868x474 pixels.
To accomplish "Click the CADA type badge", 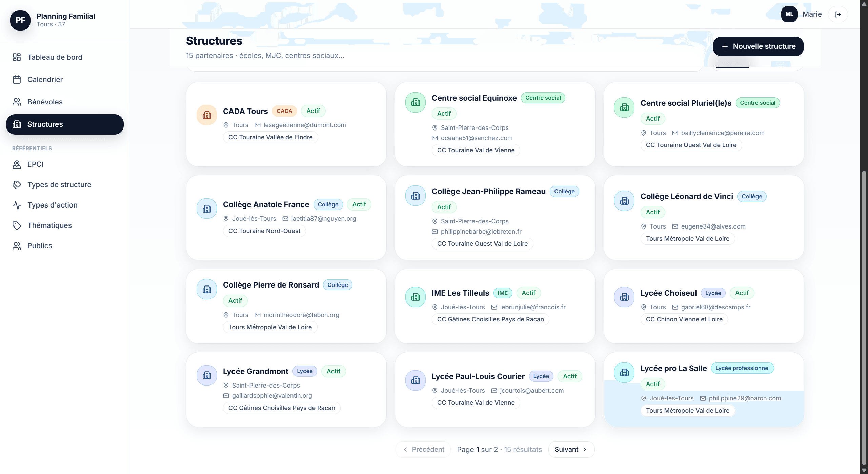I will (284, 111).
